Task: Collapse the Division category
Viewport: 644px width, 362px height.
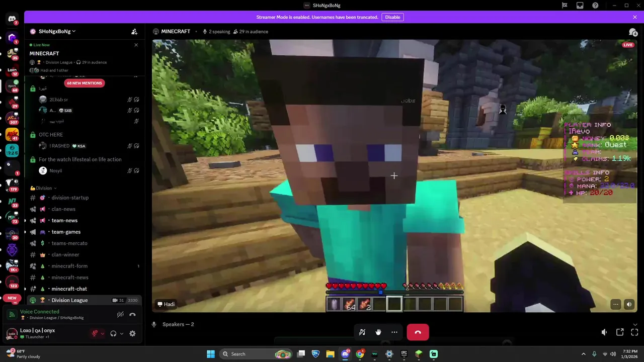Action: tap(44, 188)
